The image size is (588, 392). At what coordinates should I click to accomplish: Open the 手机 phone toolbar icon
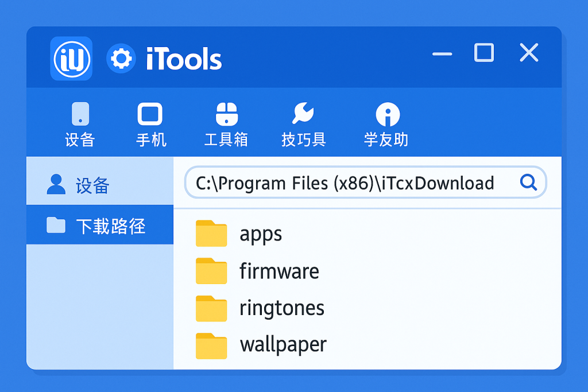[x=150, y=114]
